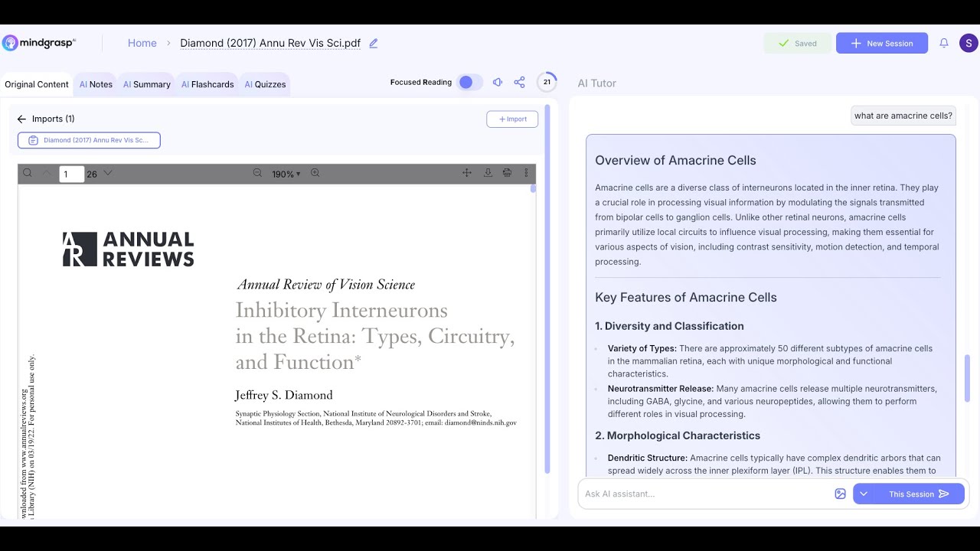Image resolution: width=980 pixels, height=551 pixels.
Task: Go to Home breadcrumb link
Action: (x=142, y=43)
